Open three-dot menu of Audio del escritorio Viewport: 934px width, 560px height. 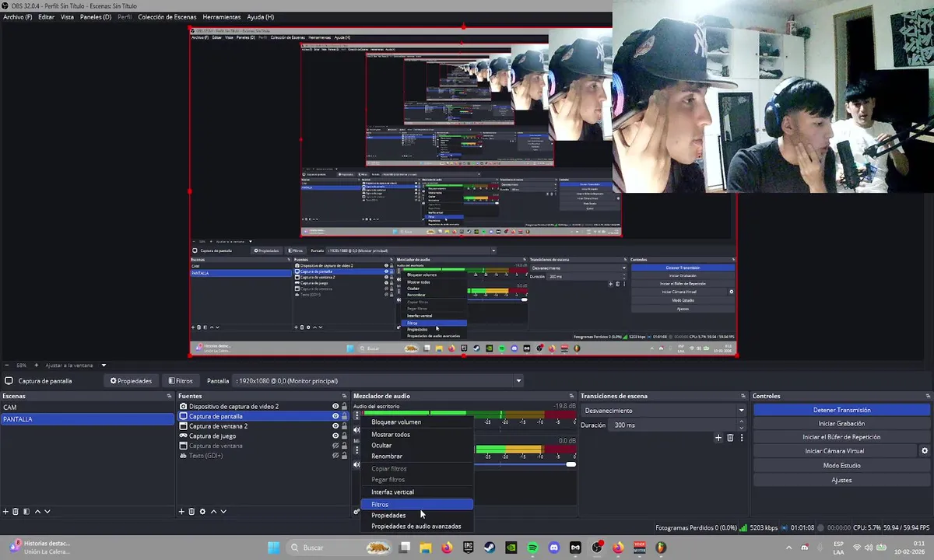tap(356, 416)
